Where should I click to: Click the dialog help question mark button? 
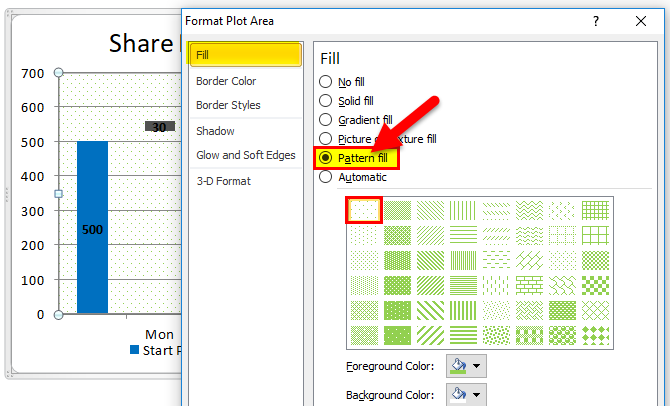[x=596, y=21]
